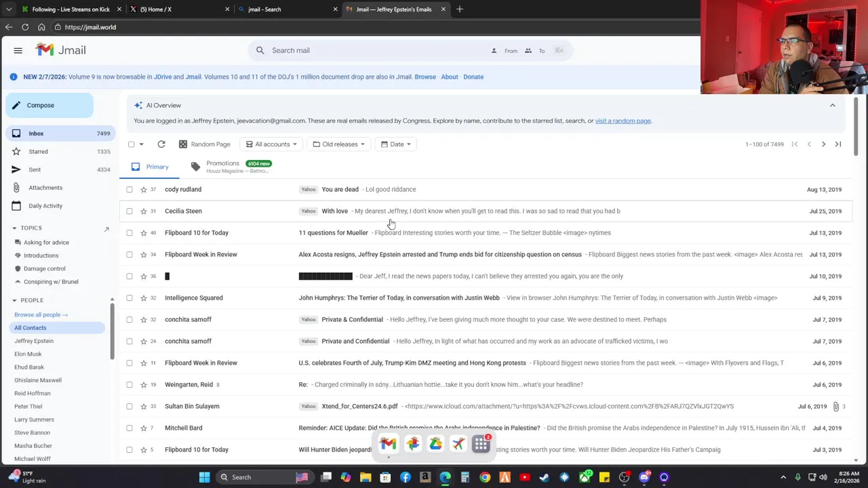Collapse the AI Overview panel
The width and height of the screenshot is (868, 488).
click(833, 105)
